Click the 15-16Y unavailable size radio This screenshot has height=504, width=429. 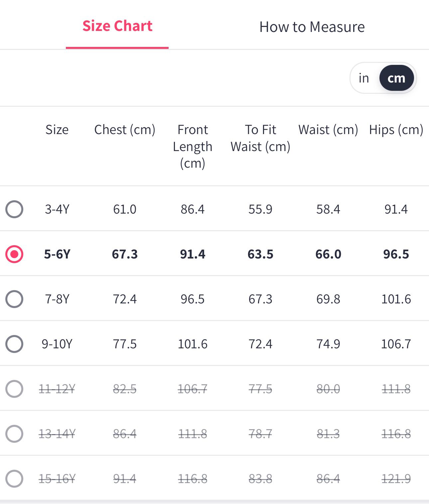14,479
